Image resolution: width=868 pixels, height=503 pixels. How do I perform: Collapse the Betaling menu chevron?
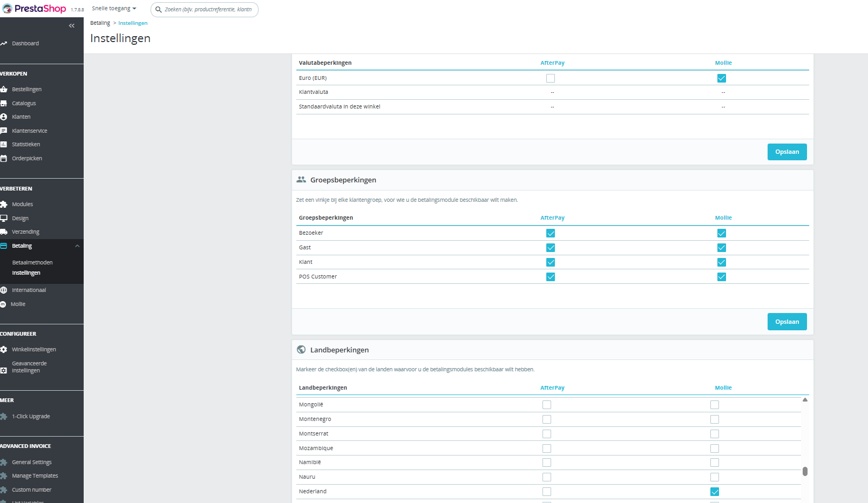pyautogui.click(x=77, y=246)
